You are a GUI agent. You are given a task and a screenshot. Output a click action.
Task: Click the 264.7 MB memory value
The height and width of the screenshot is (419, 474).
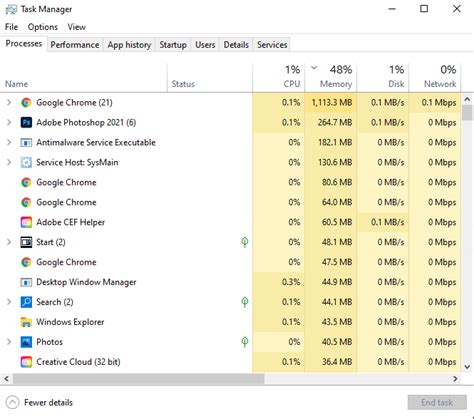click(334, 123)
